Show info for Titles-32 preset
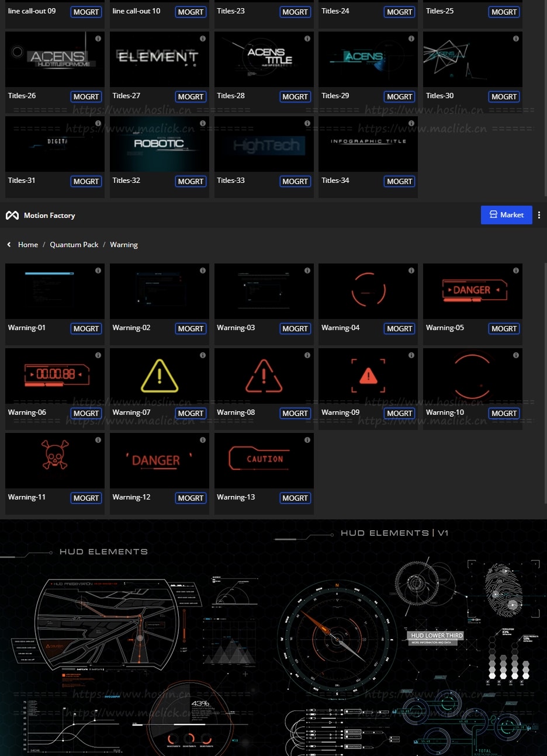547x756 pixels. [203, 123]
